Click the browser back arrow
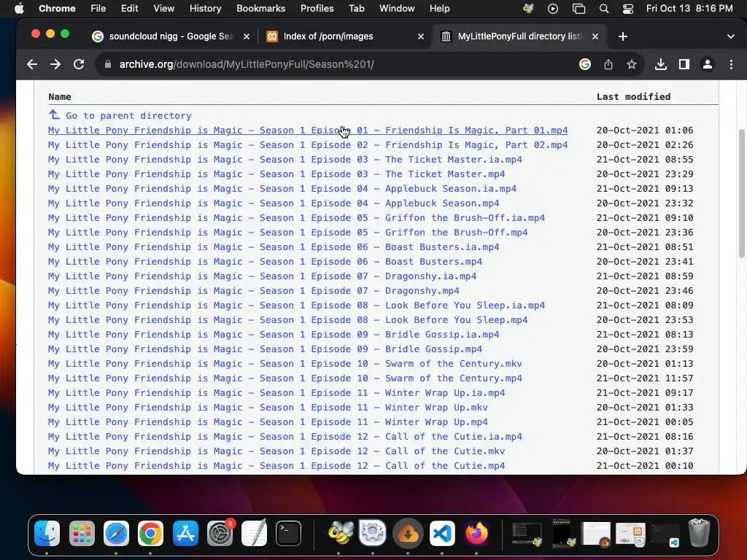This screenshot has height=560, width=747. pos(32,64)
